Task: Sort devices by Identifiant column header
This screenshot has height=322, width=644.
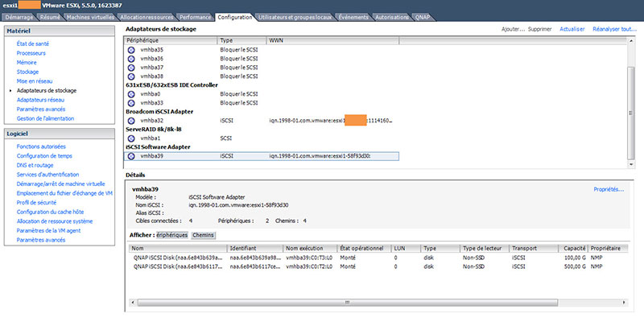Action: pos(255,249)
